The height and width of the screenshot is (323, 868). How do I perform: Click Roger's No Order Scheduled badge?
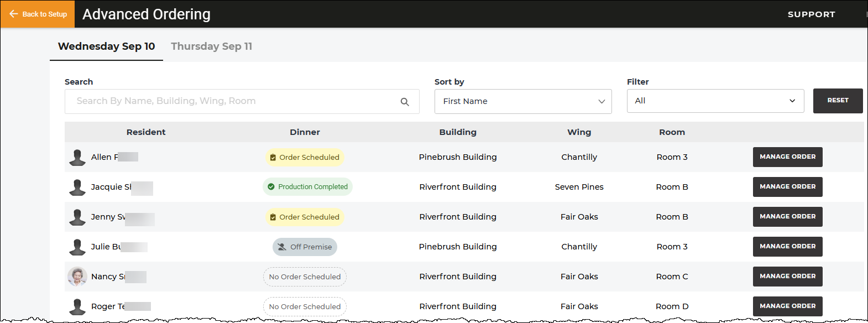click(x=305, y=306)
